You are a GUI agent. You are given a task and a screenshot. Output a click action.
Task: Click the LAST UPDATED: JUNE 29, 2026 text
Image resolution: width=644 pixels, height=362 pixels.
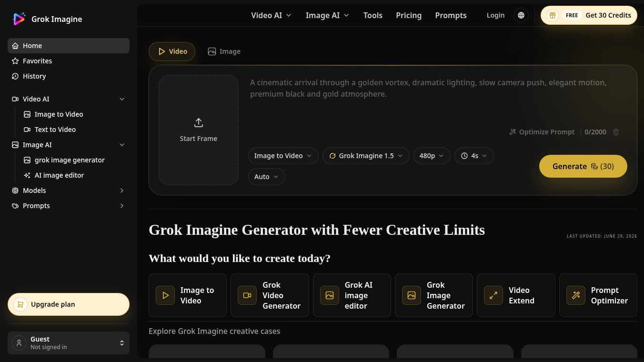pyautogui.click(x=602, y=236)
